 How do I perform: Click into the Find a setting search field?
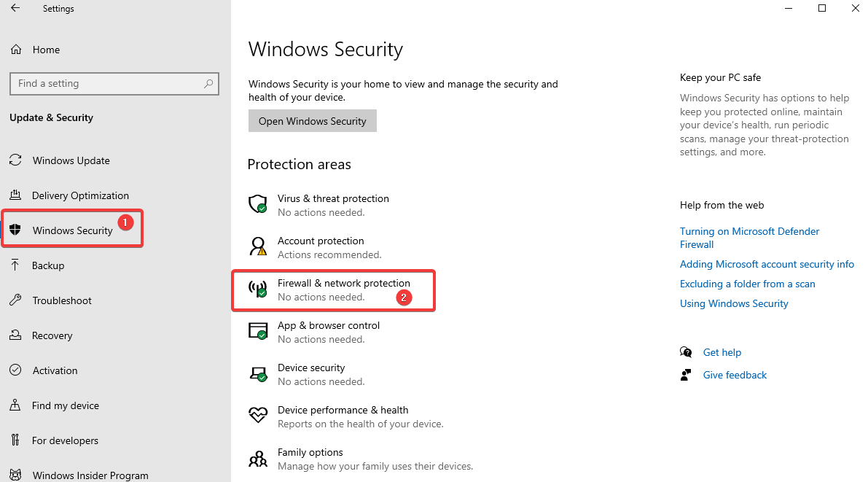(x=114, y=84)
